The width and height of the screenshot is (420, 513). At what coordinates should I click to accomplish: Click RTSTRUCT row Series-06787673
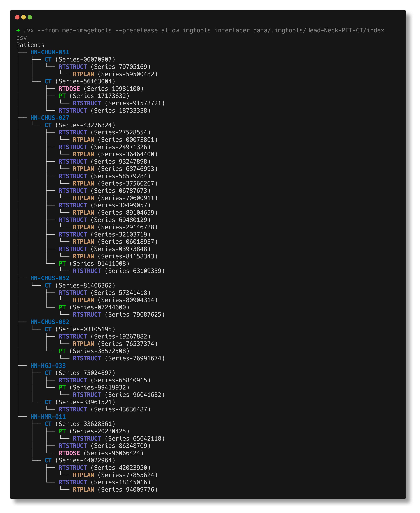click(105, 191)
